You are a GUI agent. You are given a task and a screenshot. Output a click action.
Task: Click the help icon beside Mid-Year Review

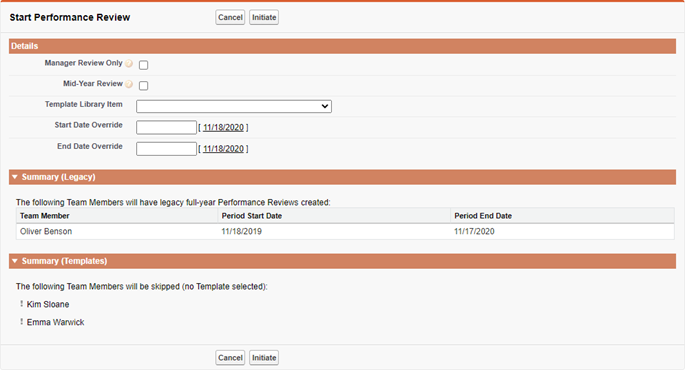point(129,84)
